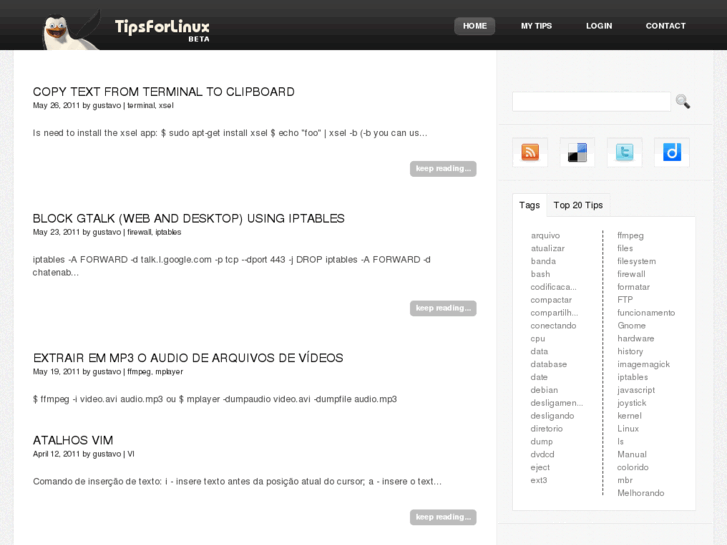Go to HOME in navigation

[x=475, y=26]
